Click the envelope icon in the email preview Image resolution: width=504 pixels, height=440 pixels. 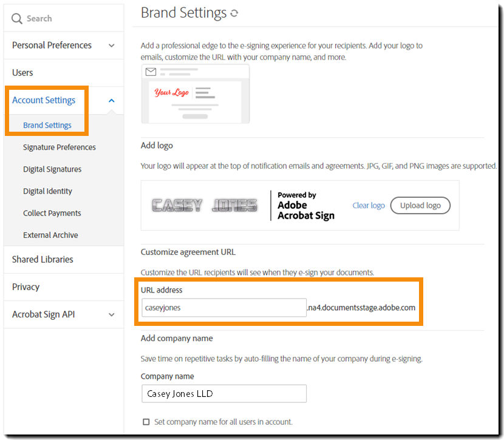point(151,72)
